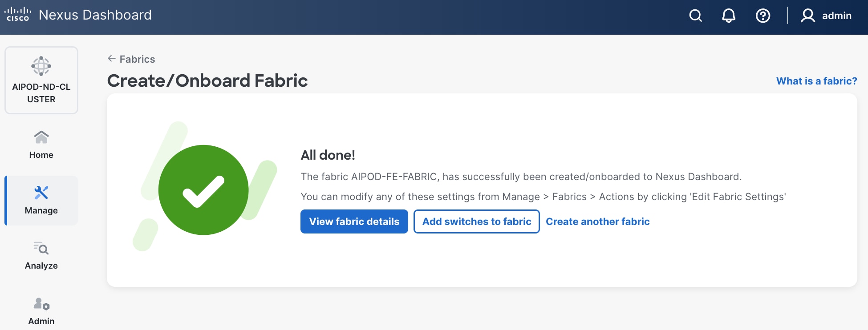This screenshot has width=868, height=330.
Task: Open the admin account menu
Action: tap(836, 16)
